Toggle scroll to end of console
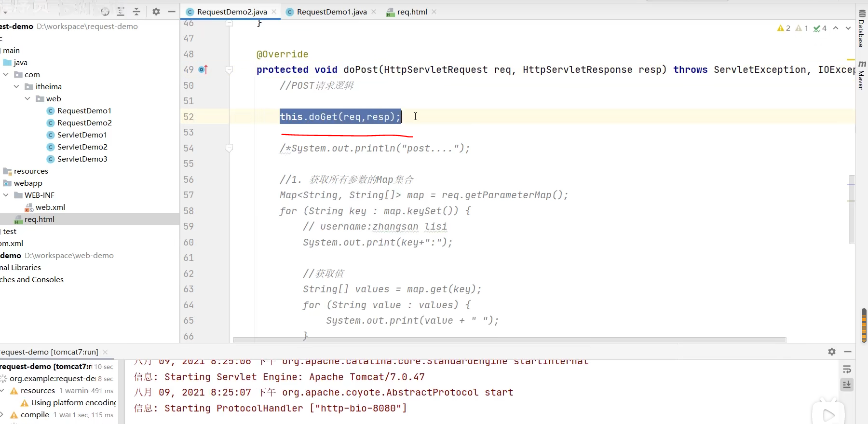868x424 pixels. tap(847, 384)
